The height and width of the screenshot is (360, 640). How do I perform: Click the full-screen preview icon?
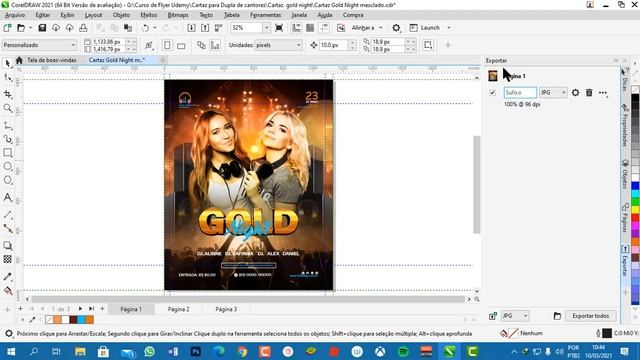tap(279, 28)
